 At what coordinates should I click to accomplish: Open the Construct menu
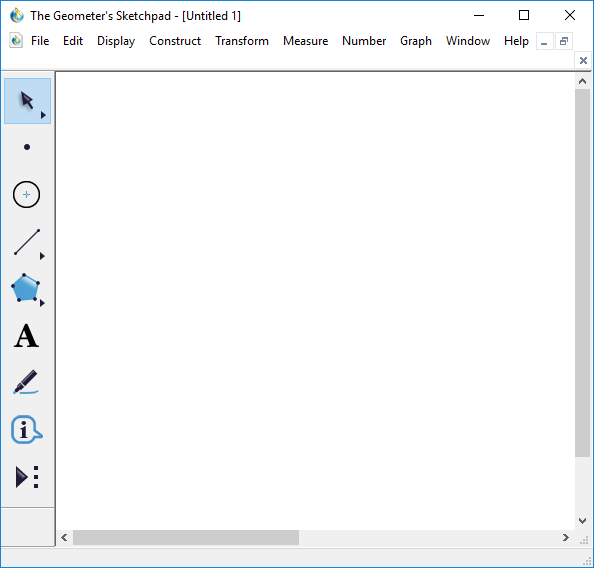tap(175, 41)
